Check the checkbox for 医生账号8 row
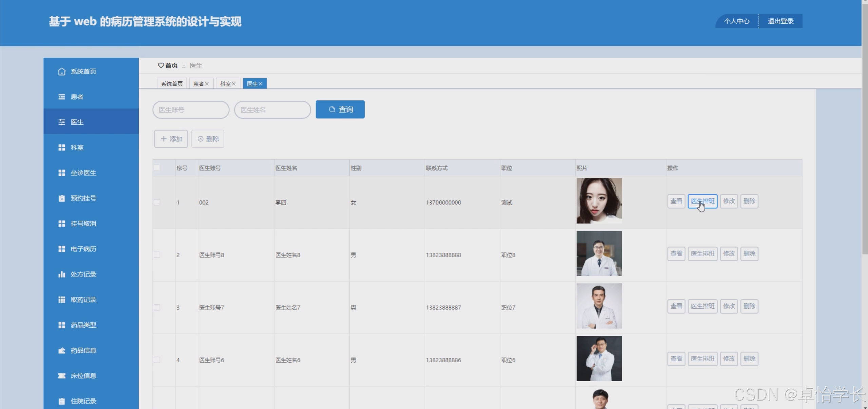The width and height of the screenshot is (868, 409). coord(157,255)
